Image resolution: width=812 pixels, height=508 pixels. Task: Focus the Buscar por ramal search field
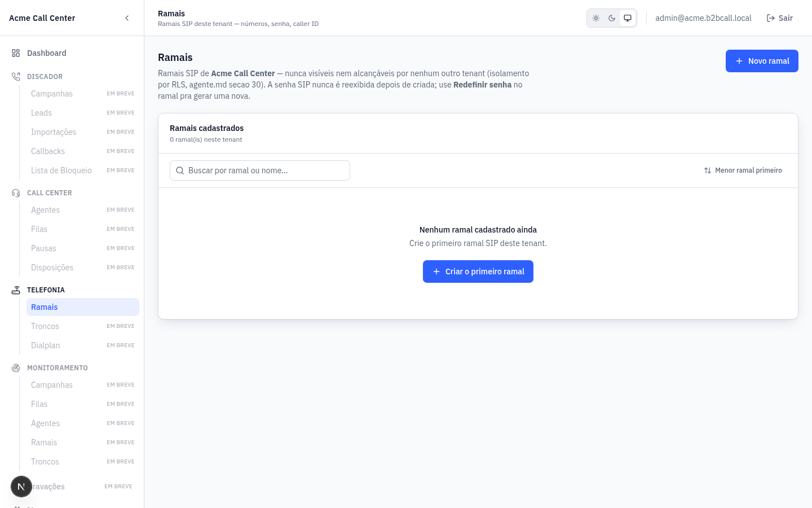[260, 170]
